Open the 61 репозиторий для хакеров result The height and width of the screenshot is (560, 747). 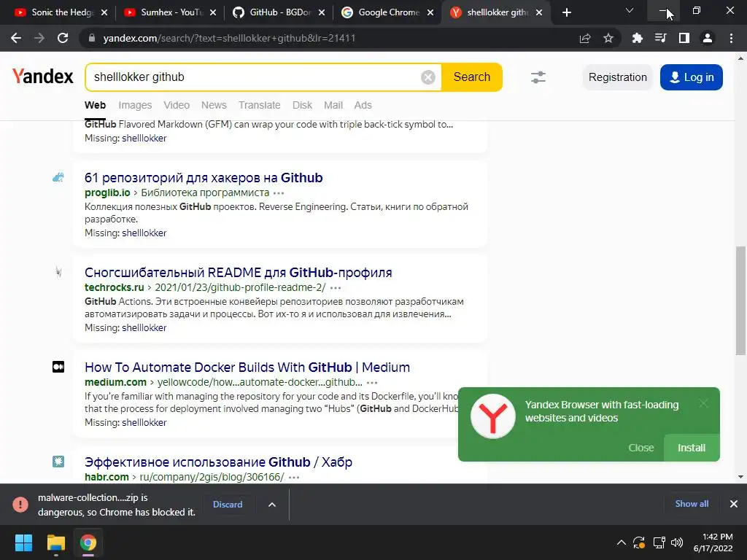[204, 178]
